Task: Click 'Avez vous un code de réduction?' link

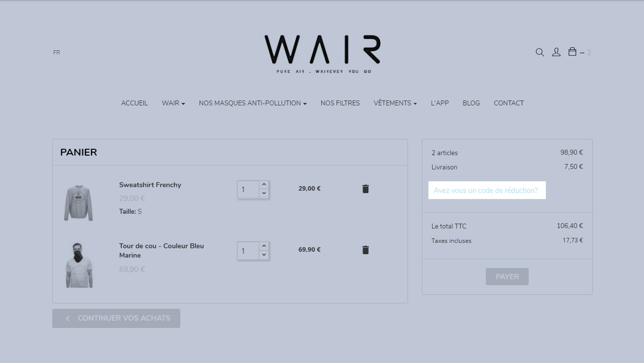Action: pyautogui.click(x=486, y=190)
